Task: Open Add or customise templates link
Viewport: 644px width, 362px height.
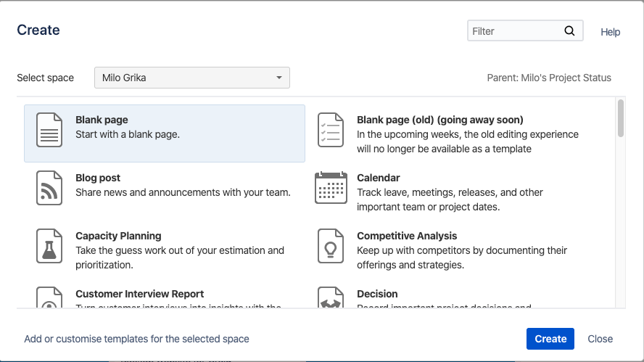Action: coord(136,339)
